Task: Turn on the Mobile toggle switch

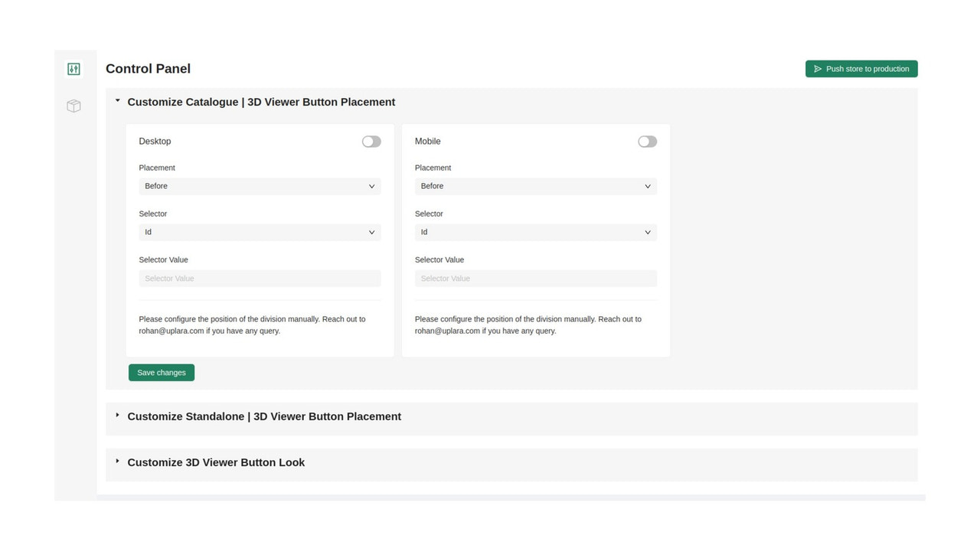Action: [x=646, y=141]
